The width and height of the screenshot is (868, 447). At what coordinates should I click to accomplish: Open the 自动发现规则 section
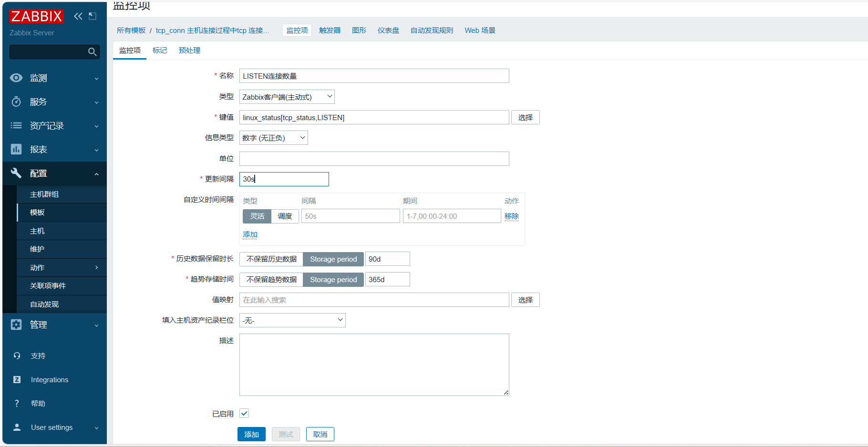[432, 30]
